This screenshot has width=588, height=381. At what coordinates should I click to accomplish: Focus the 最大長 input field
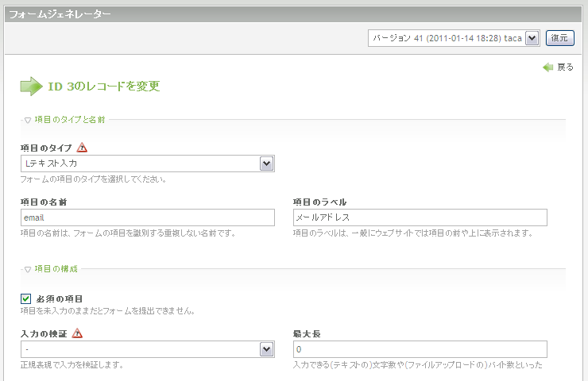tap(420, 349)
